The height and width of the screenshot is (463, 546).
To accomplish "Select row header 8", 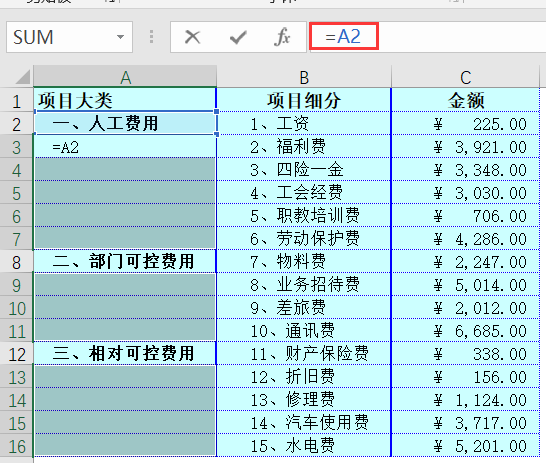I will tap(16, 261).
